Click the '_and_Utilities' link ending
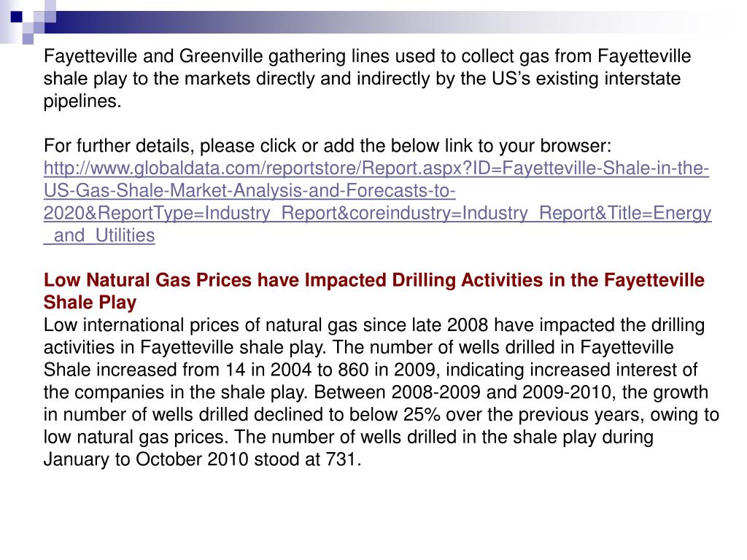747x560 pixels. coord(99,236)
